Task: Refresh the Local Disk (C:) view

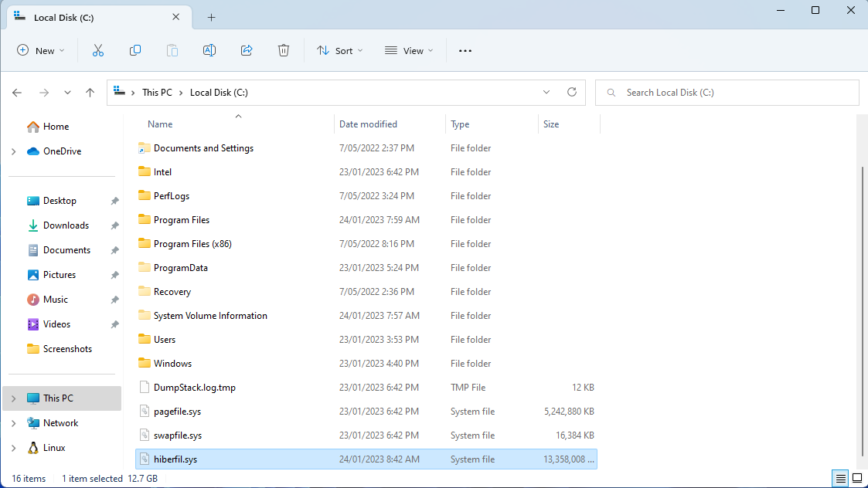Action: click(572, 92)
